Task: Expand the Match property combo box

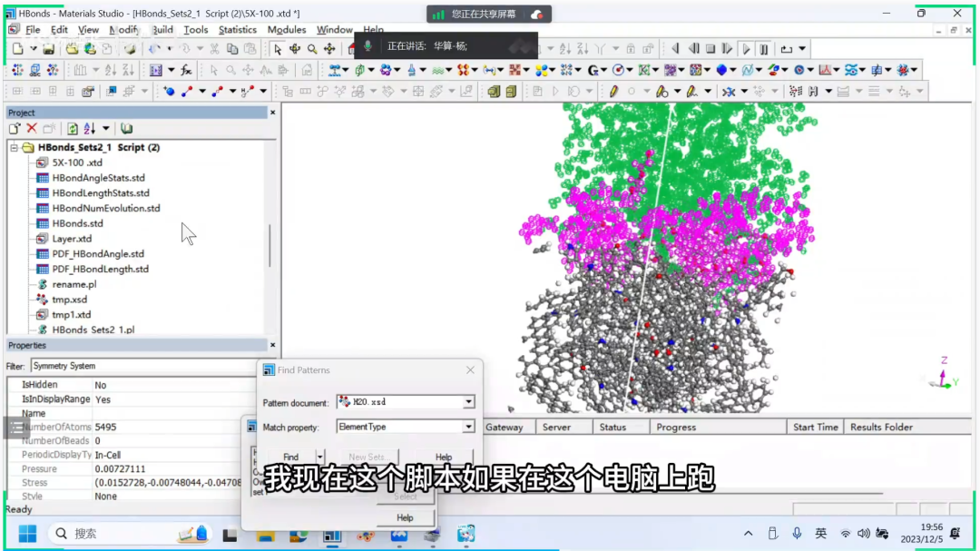Action: click(x=468, y=427)
